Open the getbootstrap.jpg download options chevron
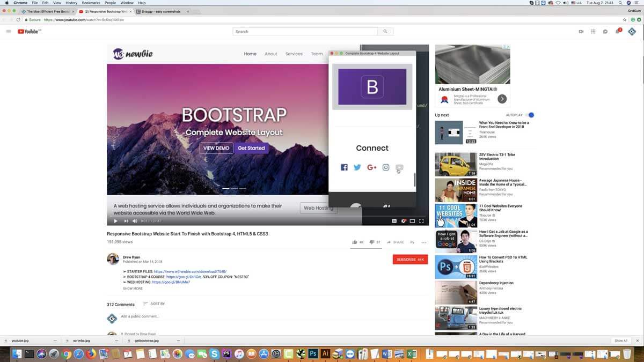The image size is (644, 362). (x=178, y=341)
